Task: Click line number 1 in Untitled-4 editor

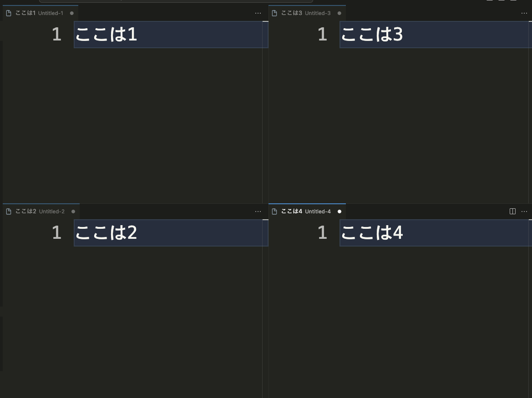Action: pyautogui.click(x=322, y=233)
